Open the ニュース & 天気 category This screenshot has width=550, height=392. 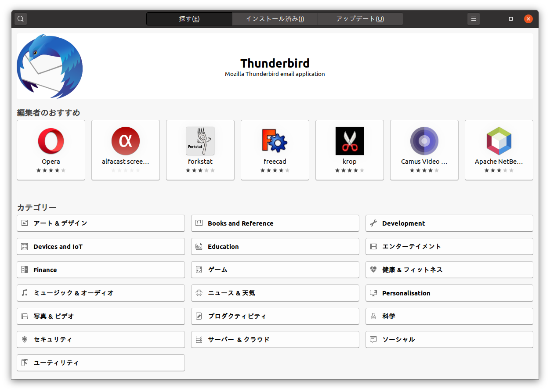point(275,293)
